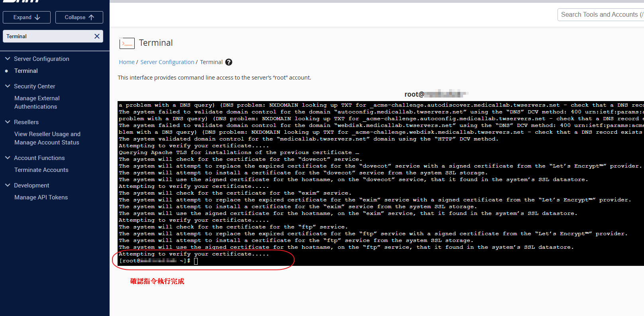Select Terminal in the sidebar menu
This screenshot has width=644, height=316.
click(26, 71)
